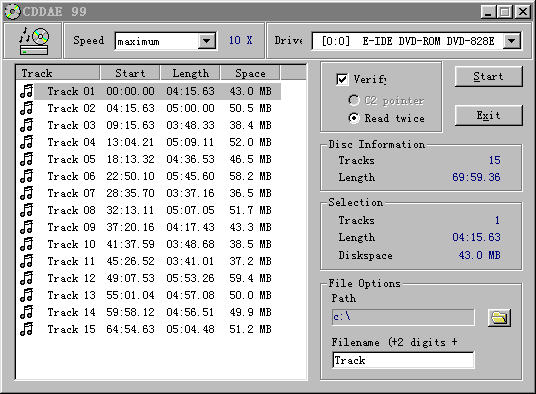Click the start time 28:35.70 of Track 07
536x394 pixels.
coord(130,193)
